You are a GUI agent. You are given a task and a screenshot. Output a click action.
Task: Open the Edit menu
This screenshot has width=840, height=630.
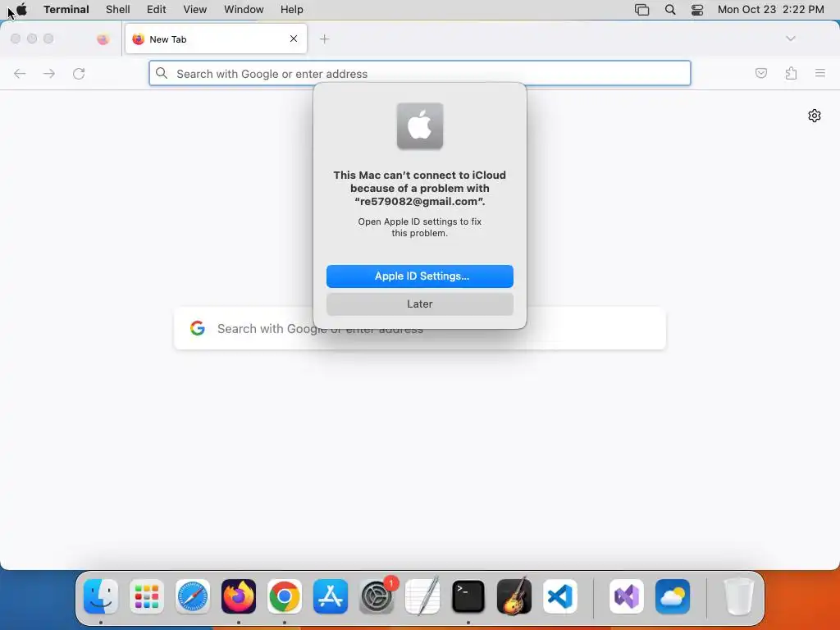(157, 9)
